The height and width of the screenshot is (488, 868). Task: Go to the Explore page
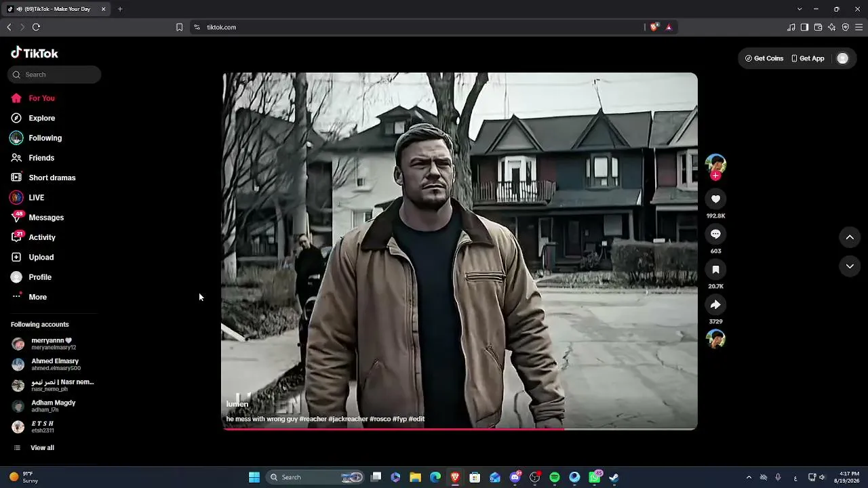pyautogui.click(x=33, y=118)
